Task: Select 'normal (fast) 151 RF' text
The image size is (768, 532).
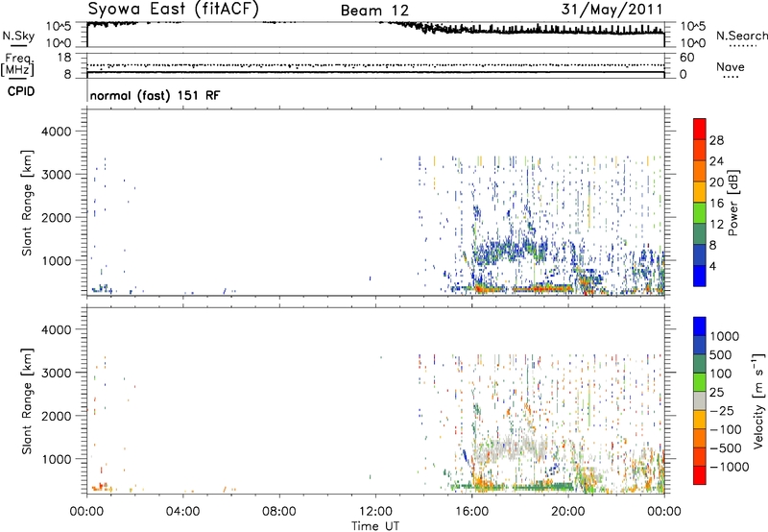Action: coord(155,95)
